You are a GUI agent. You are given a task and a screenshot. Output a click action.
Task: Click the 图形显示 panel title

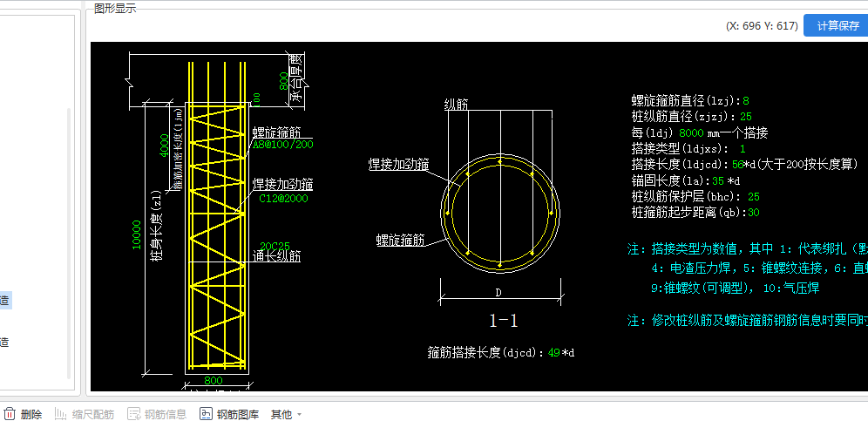pos(115,9)
